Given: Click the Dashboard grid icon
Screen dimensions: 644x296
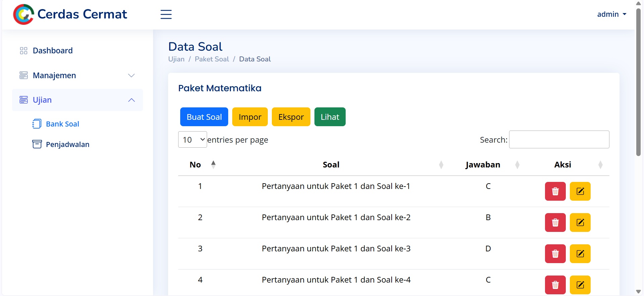Looking at the screenshot, I should 23,51.
